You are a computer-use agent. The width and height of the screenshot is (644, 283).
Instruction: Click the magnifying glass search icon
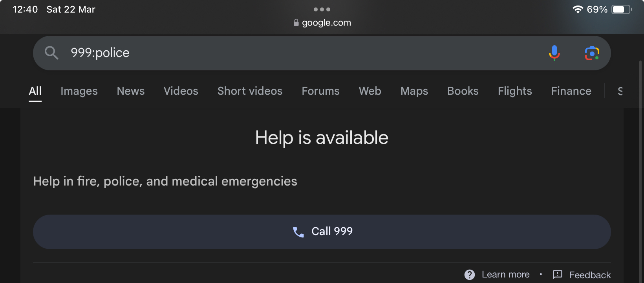51,53
